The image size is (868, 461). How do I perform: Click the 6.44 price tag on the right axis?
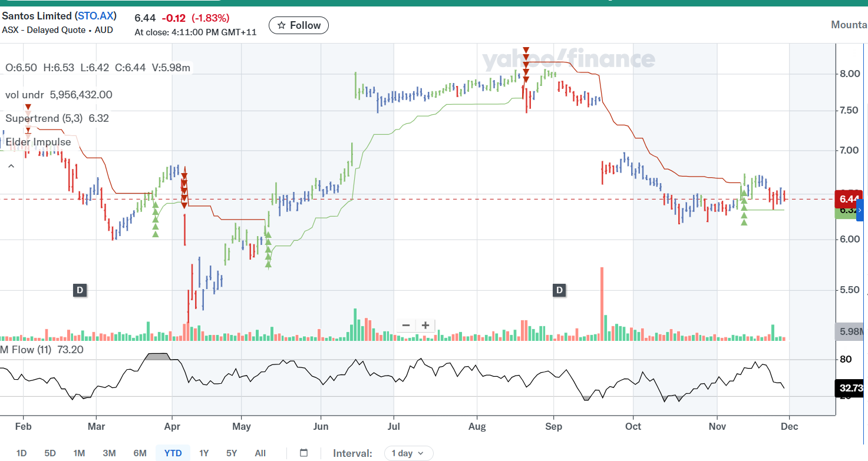click(x=848, y=200)
